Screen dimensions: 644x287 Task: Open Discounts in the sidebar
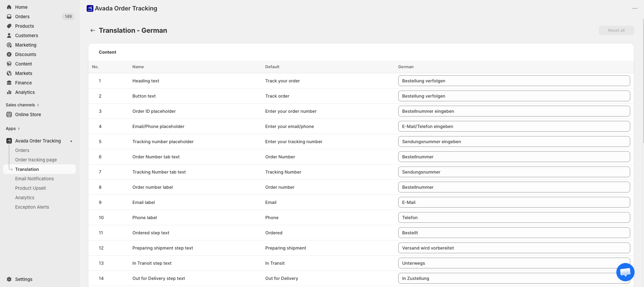tap(26, 54)
